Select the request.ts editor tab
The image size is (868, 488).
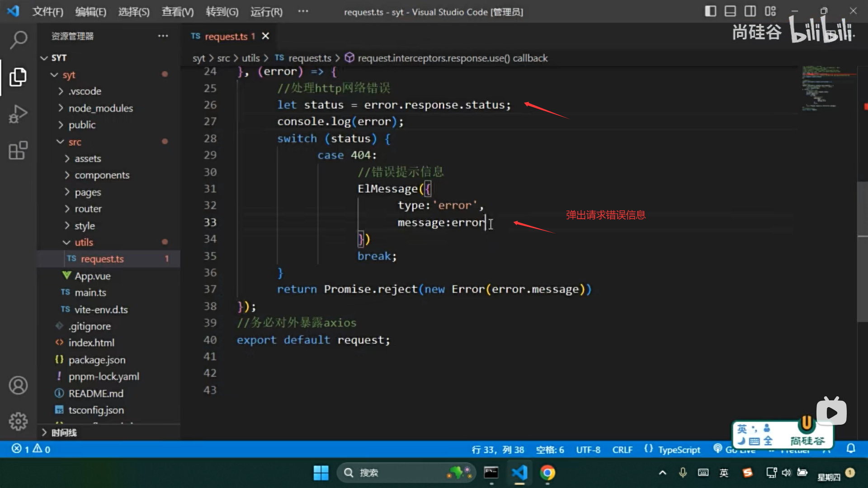point(226,36)
